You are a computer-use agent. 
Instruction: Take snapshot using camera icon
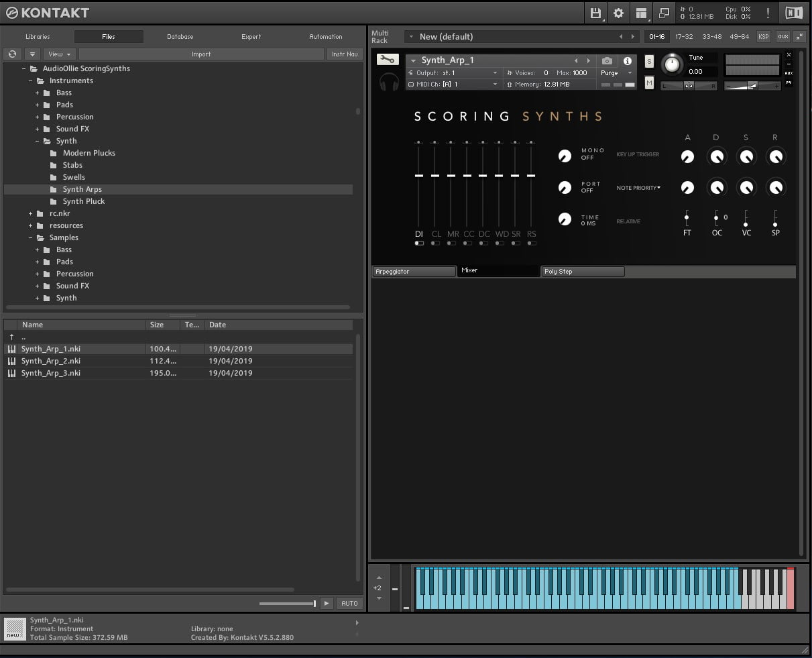point(607,60)
